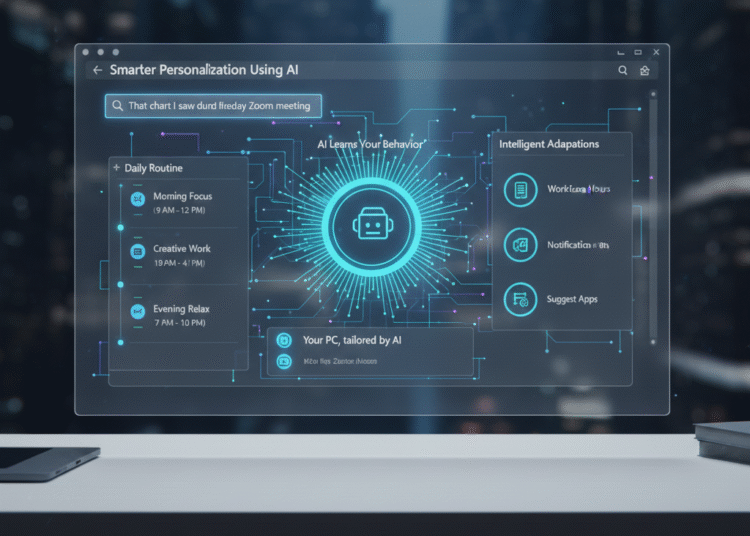Click the central AI robot icon

pyautogui.click(x=371, y=227)
